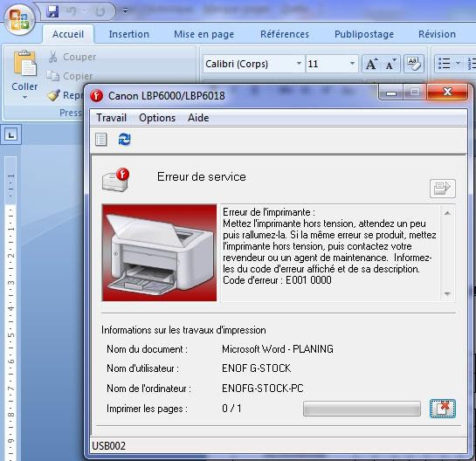Cancel the print job with red X icon

(x=443, y=409)
